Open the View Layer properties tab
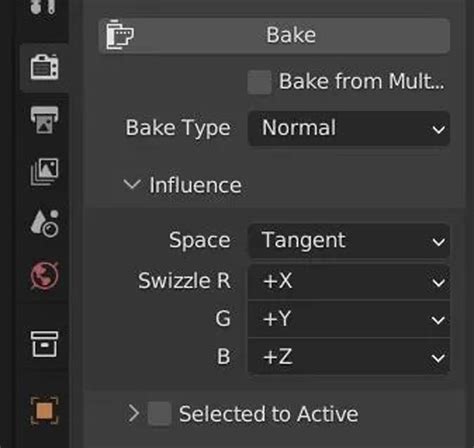 [44, 172]
